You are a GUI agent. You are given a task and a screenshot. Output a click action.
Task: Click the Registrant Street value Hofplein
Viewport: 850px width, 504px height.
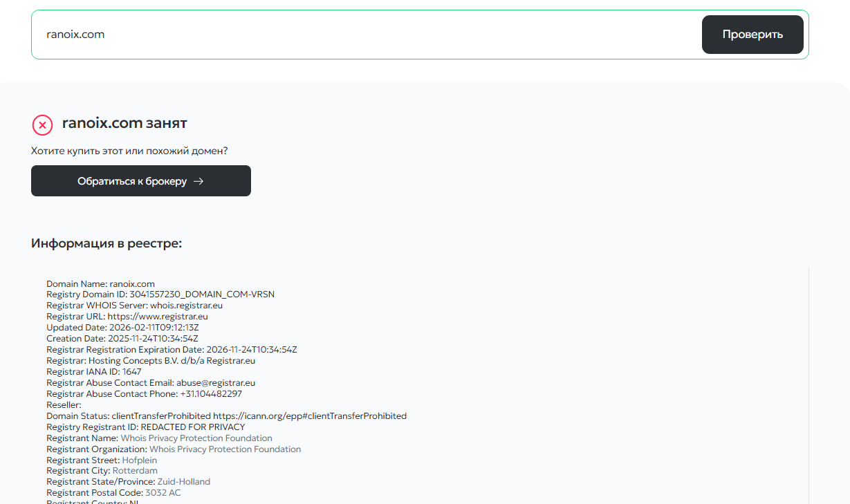(x=140, y=460)
